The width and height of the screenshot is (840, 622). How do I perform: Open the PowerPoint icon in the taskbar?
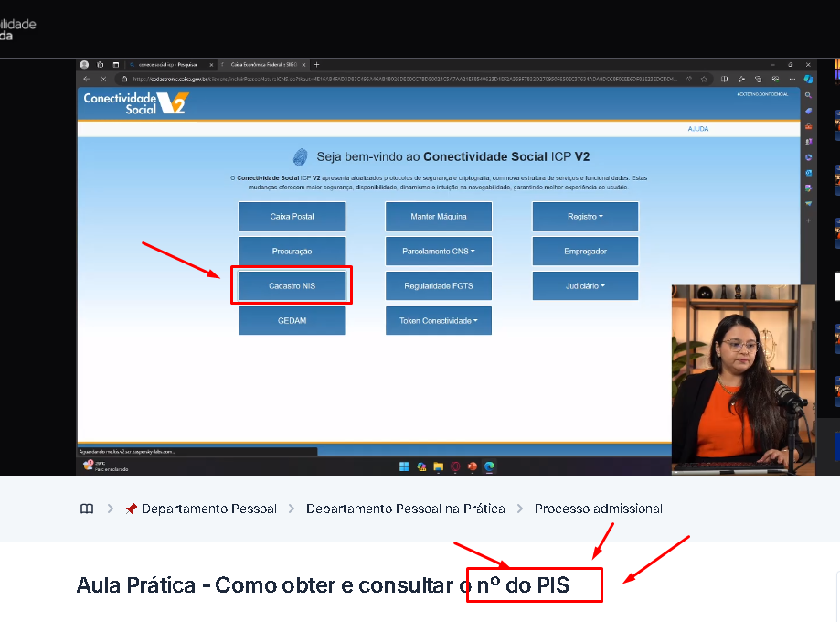pyautogui.click(x=472, y=466)
